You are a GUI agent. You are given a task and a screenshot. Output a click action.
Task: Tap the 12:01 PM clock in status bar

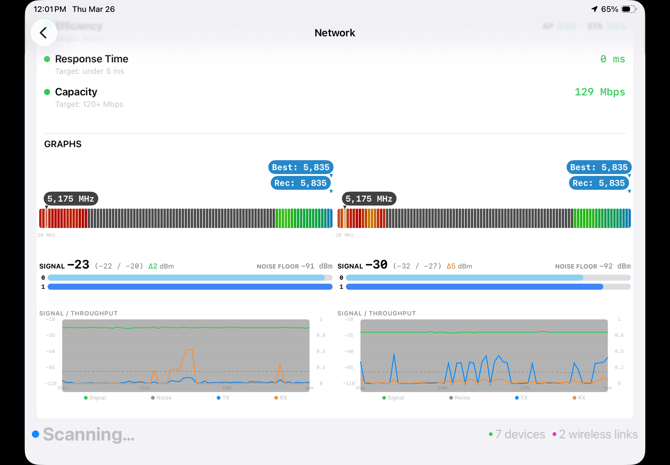click(x=50, y=9)
